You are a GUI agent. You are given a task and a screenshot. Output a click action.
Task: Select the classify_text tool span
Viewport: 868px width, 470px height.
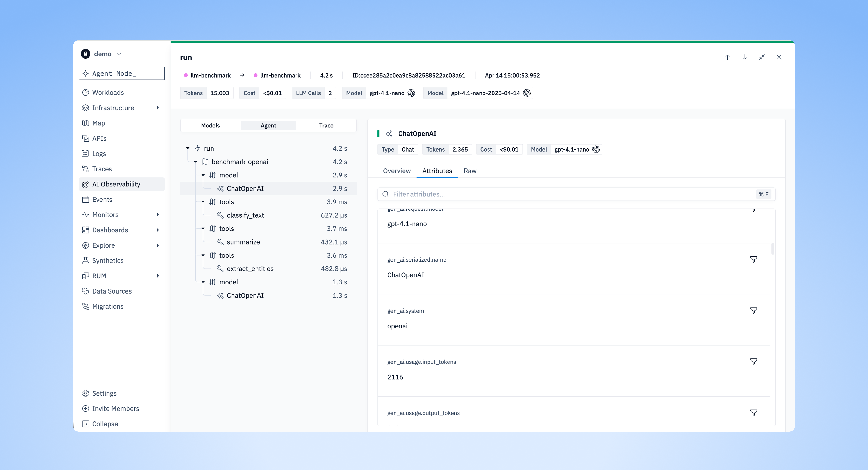245,215
